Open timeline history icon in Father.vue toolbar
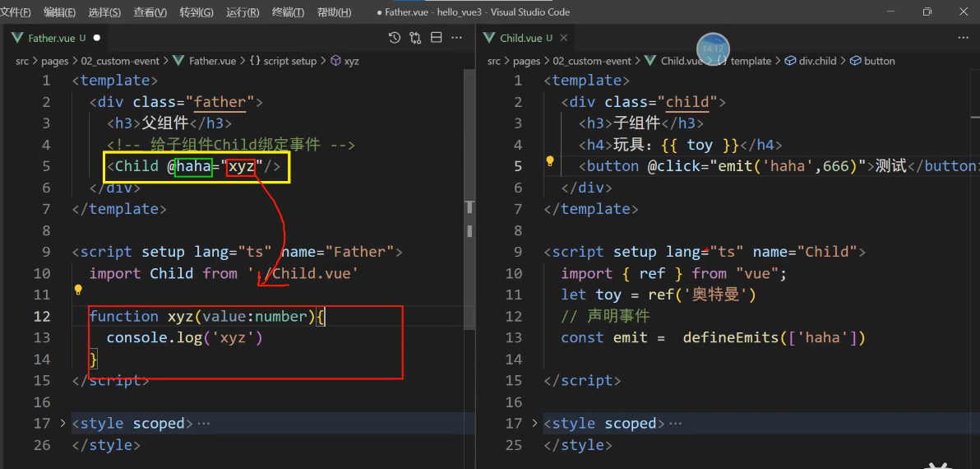Viewport: 980px width, 469px height. click(x=395, y=38)
